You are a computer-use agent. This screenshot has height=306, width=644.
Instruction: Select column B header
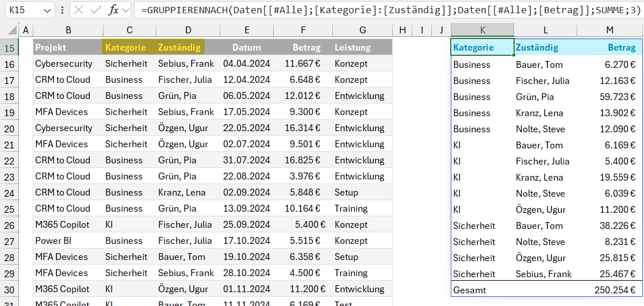[68, 29]
